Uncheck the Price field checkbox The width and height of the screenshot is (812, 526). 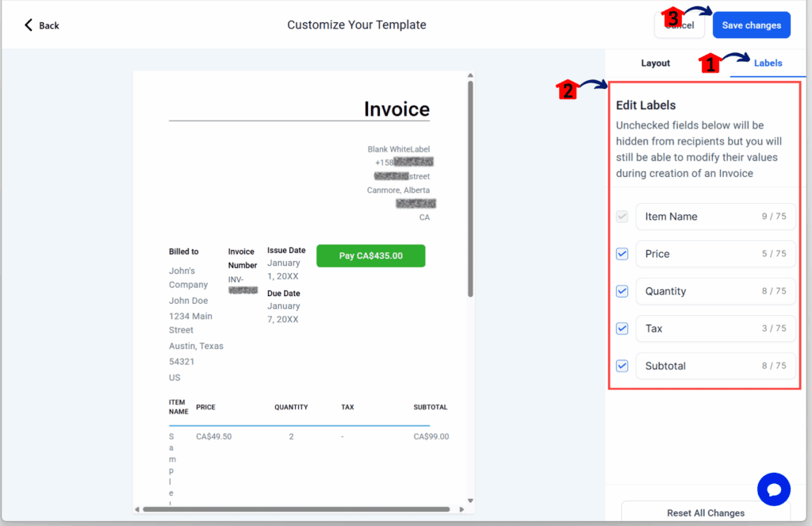622,254
